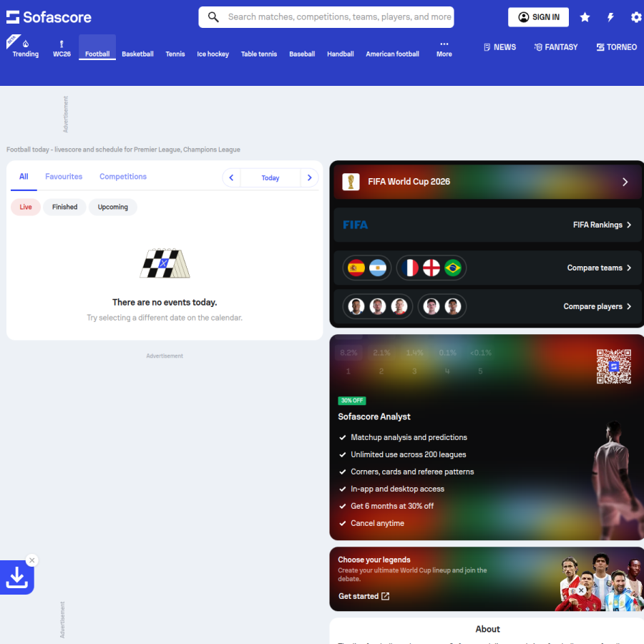Click the FIFA World Cup trophy icon
Viewport: 644px width, 644px height.
pos(351,182)
